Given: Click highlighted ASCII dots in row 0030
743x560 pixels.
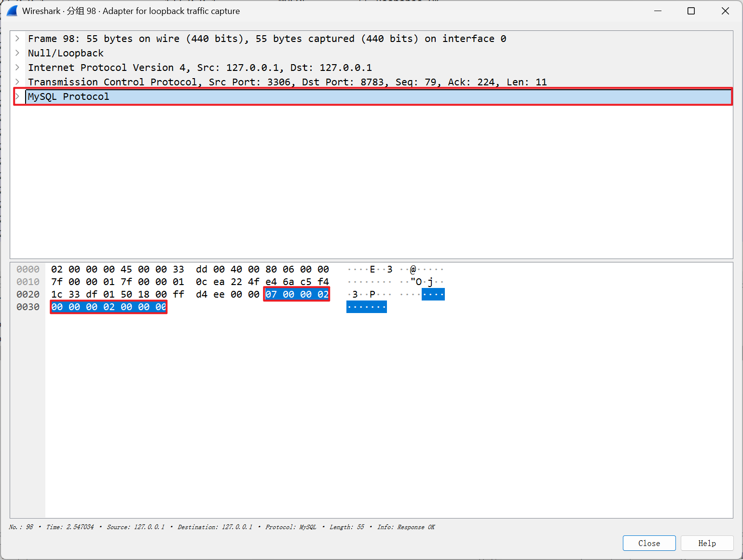Looking at the screenshot, I should [367, 307].
